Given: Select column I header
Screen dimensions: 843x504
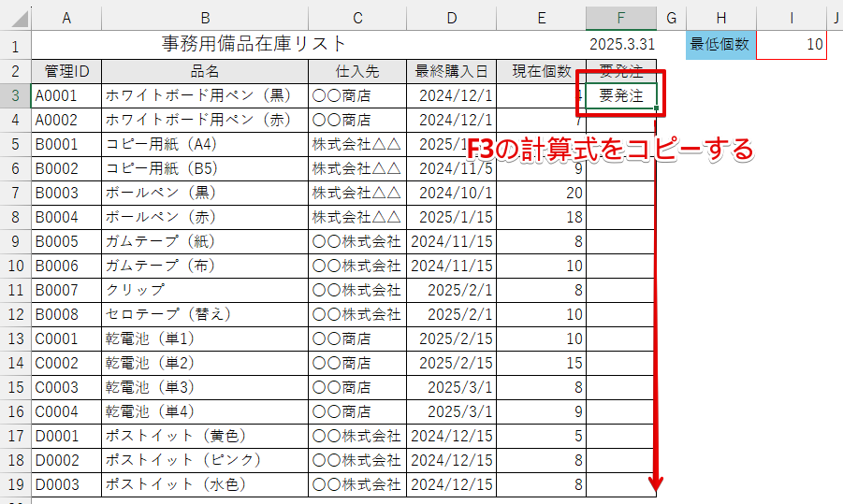Looking at the screenshot, I should (x=792, y=19).
